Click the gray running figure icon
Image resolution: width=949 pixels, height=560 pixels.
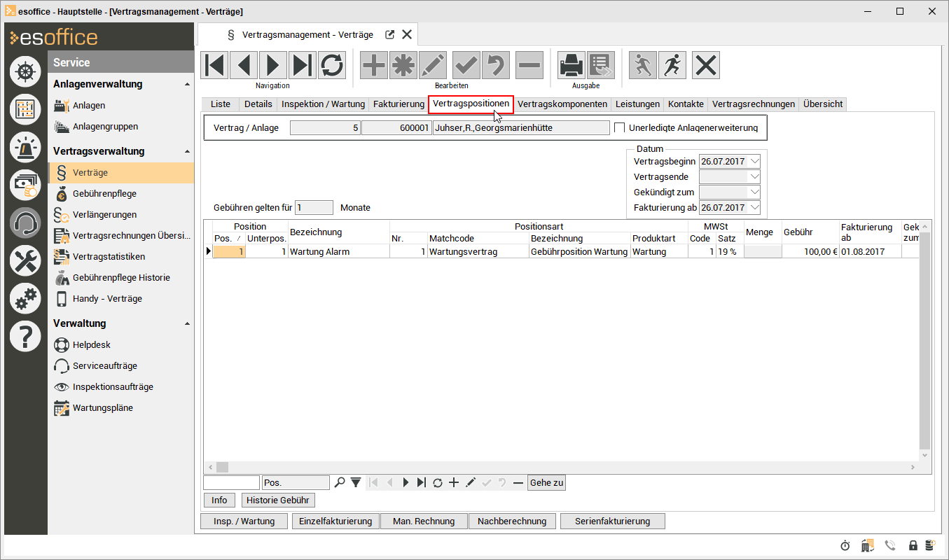pos(643,65)
